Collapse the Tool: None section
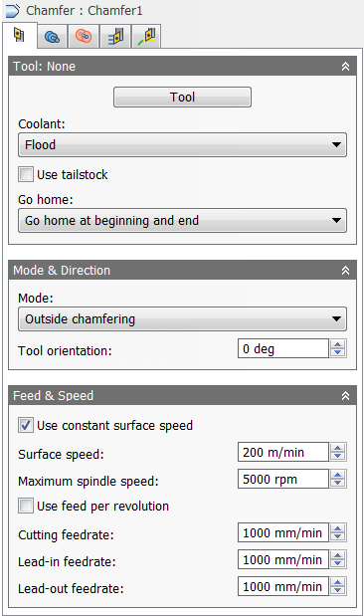The height and width of the screenshot is (616, 364). [x=345, y=67]
